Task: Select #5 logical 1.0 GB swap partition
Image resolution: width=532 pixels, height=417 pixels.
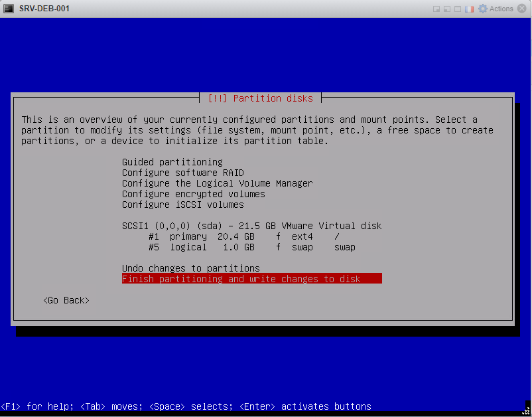Action: [252, 247]
